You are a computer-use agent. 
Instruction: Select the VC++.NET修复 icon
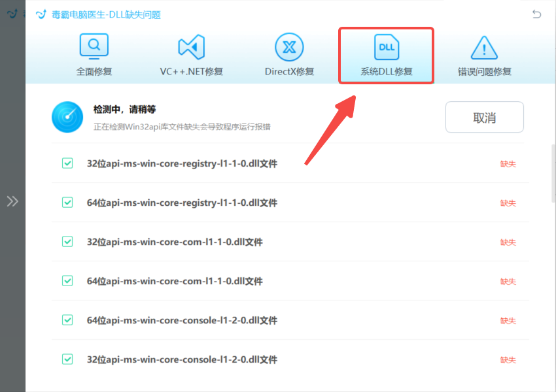(x=192, y=47)
